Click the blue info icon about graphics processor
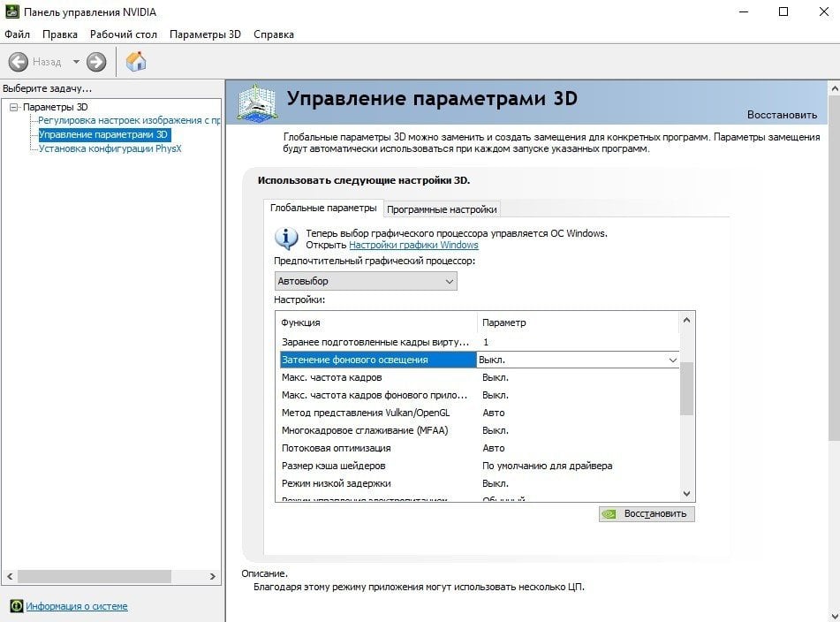The height and width of the screenshot is (622, 840). click(286, 239)
